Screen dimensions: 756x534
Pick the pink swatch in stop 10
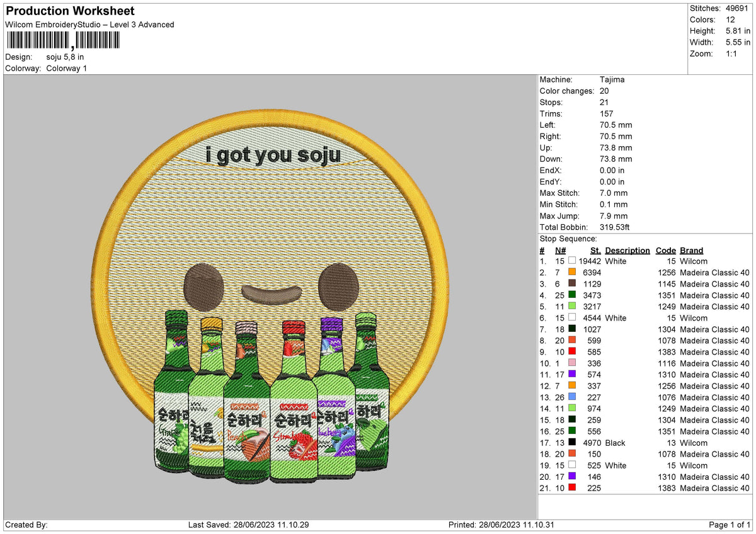[x=572, y=363]
